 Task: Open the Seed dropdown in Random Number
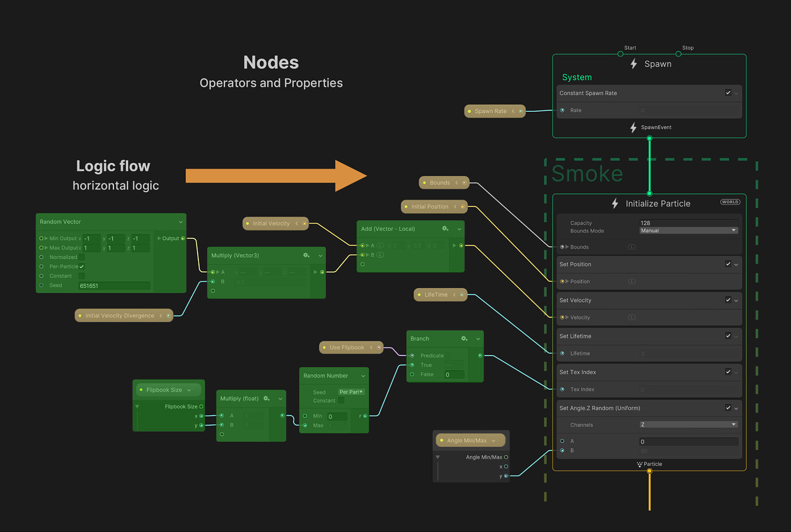[x=351, y=392]
